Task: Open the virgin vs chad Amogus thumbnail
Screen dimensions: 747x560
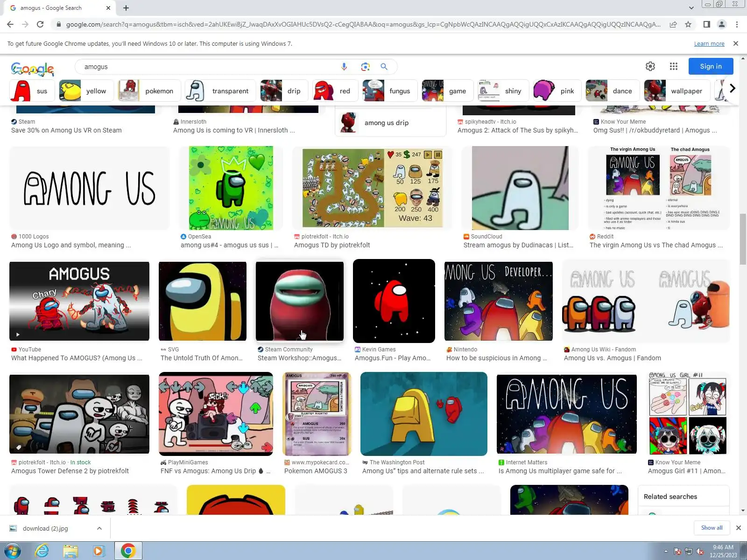Action: click(659, 188)
